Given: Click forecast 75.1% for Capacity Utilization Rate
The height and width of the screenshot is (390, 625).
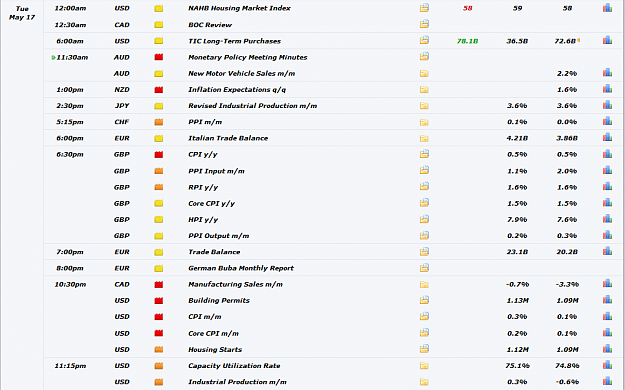Looking at the screenshot, I should pos(517,366).
